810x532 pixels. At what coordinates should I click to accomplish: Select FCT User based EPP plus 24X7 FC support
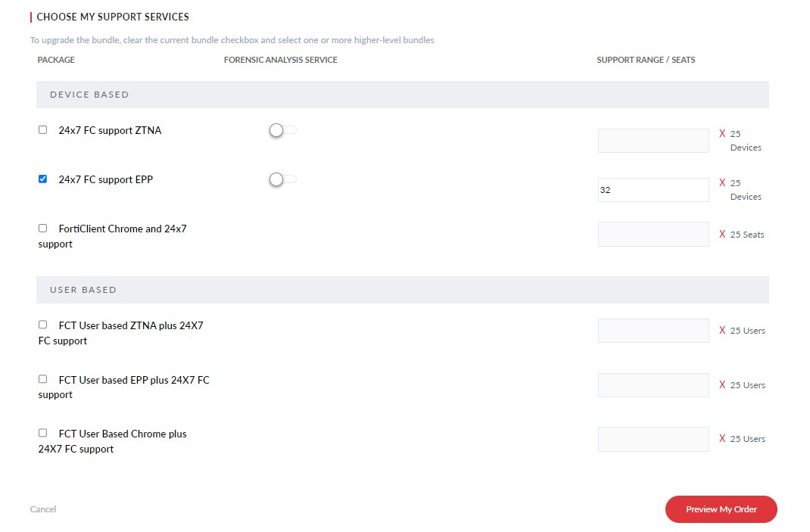[x=42, y=378]
